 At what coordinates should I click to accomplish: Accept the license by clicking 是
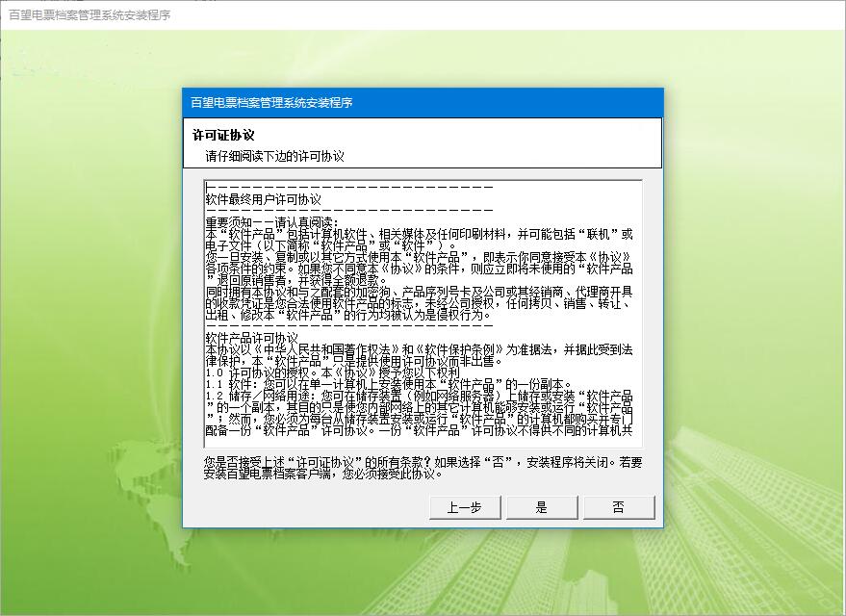tap(542, 507)
